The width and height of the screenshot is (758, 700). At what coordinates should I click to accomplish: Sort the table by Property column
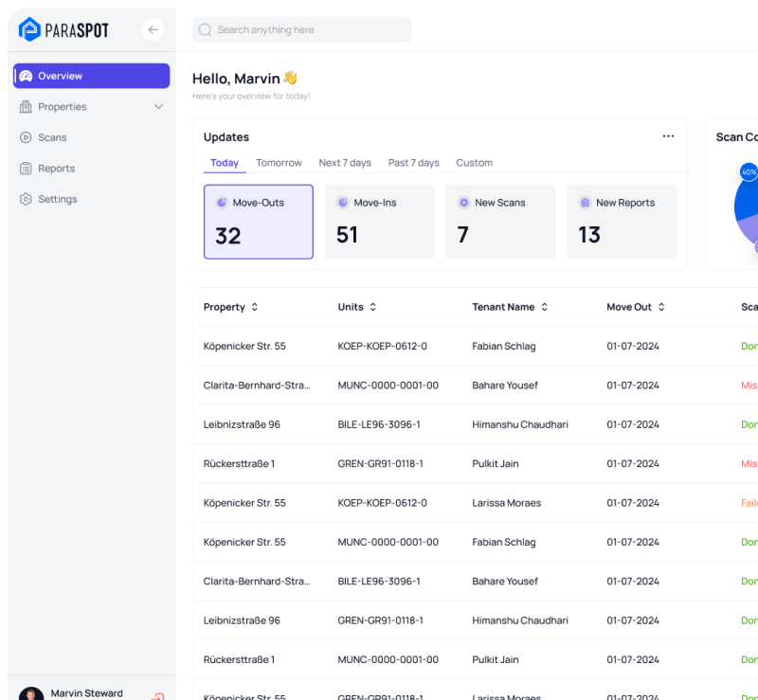254,307
